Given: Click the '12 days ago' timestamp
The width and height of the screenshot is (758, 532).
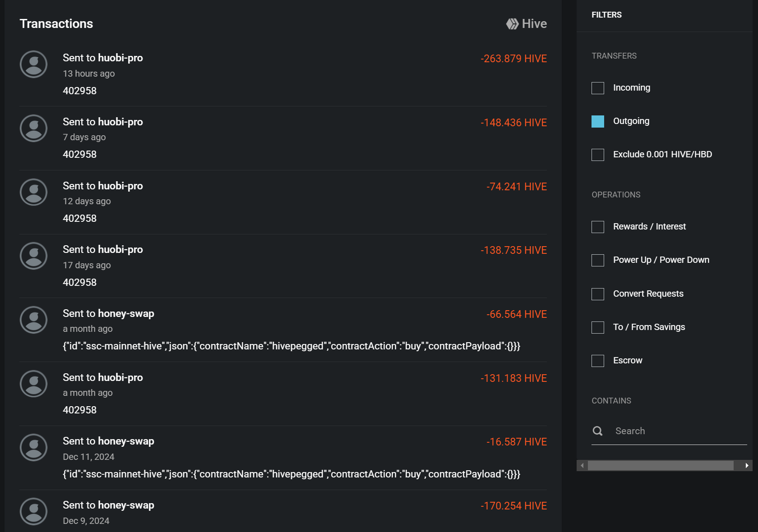Looking at the screenshot, I should tap(87, 201).
